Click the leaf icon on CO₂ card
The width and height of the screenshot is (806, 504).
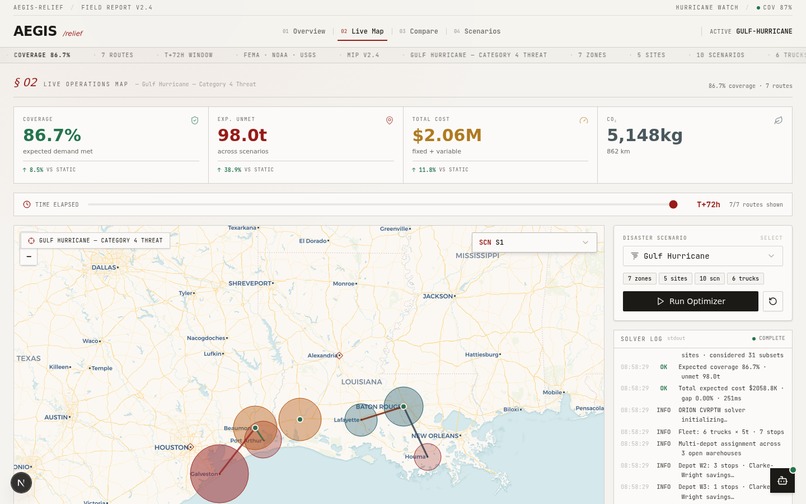pyautogui.click(x=778, y=120)
